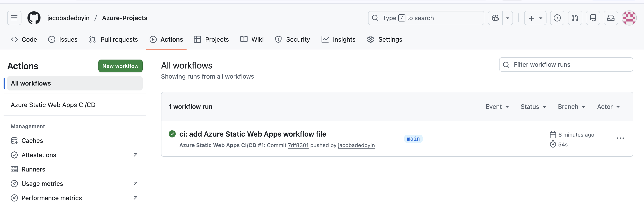
Task: Open the Wiki tab
Action: pyautogui.click(x=252, y=40)
